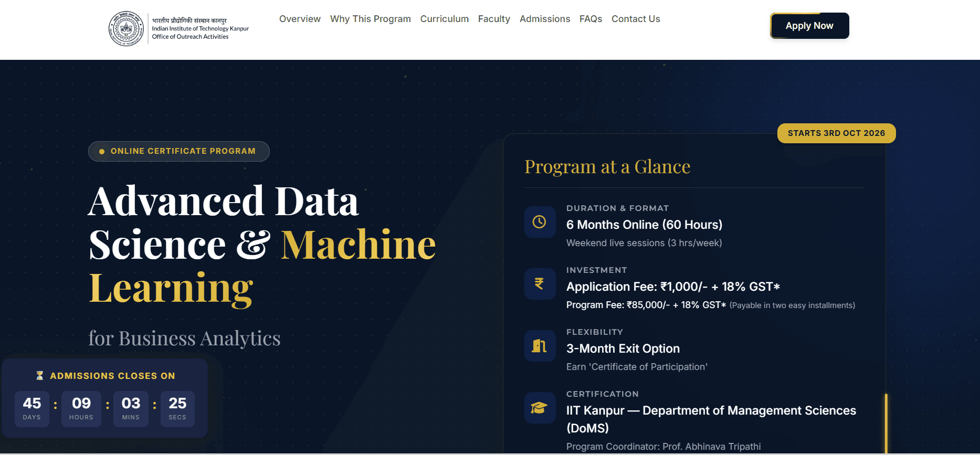The width and height of the screenshot is (980, 455).
Task: Click the clock icon beside Duration & Format
Action: tap(540, 222)
